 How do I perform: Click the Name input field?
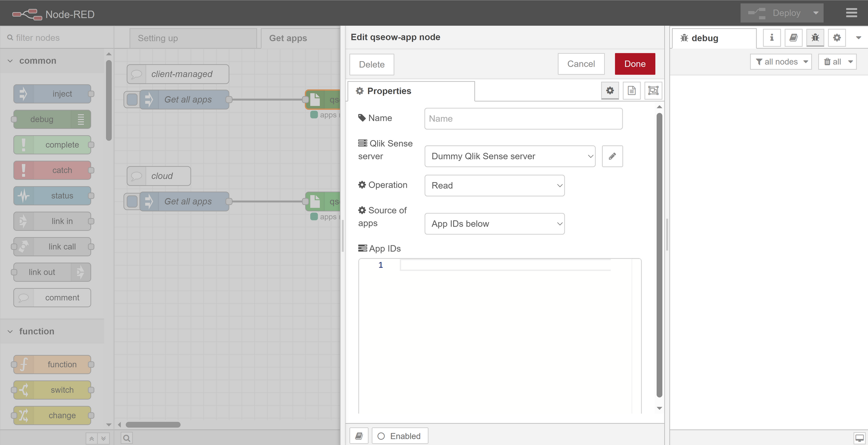[x=523, y=119]
